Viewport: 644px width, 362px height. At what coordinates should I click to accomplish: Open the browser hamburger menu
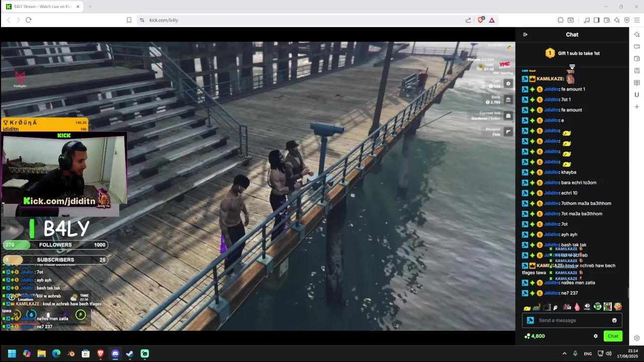pos(637,20)
